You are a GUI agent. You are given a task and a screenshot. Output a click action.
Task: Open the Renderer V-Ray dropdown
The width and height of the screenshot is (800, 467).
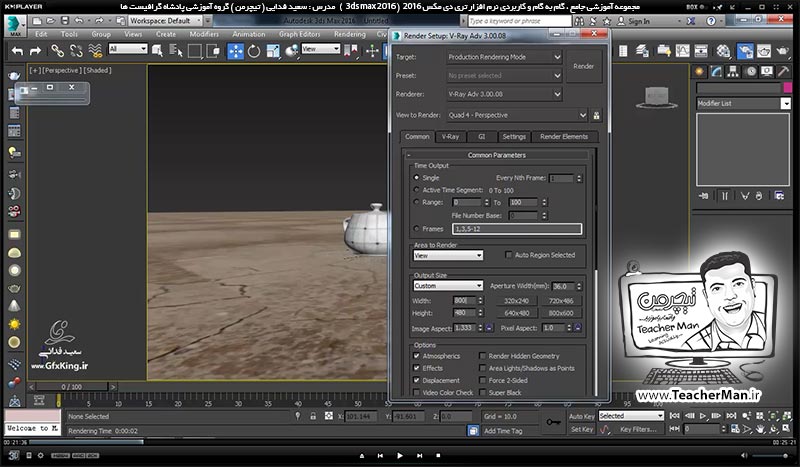504,94
